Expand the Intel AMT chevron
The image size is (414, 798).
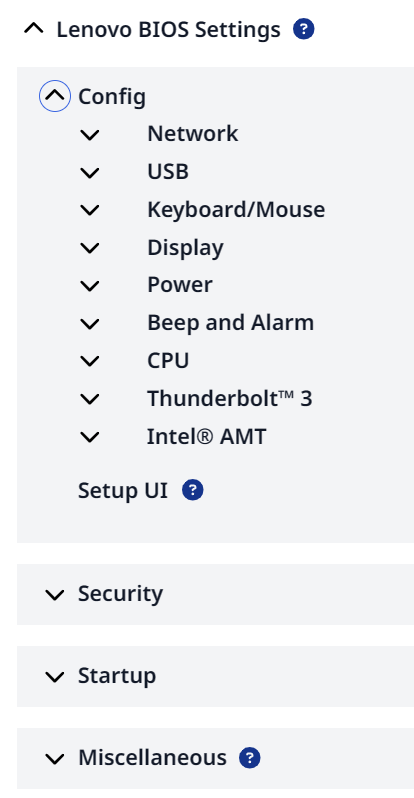[90, 437]
